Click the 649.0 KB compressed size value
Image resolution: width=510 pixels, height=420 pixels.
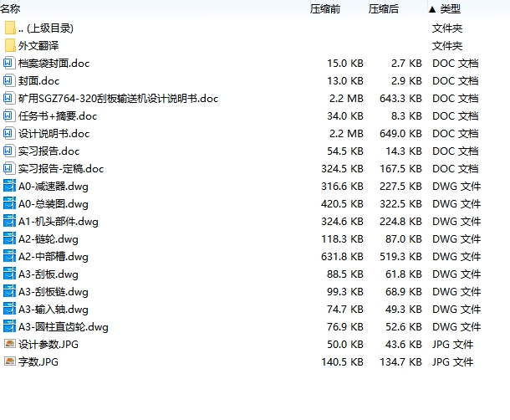(400, 134)
